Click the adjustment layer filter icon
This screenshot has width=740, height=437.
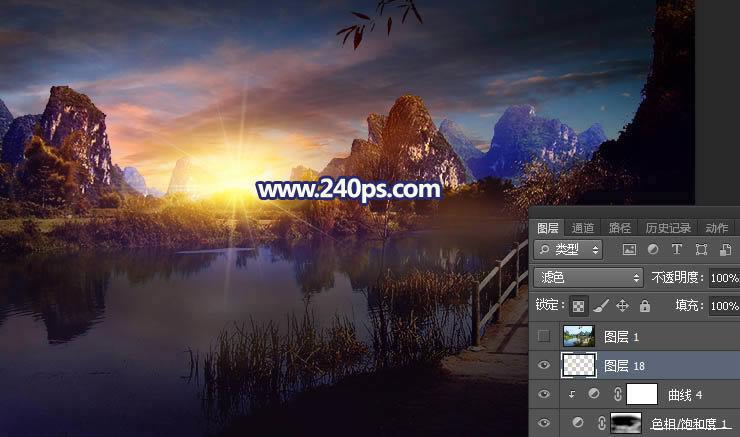point(653,249)
